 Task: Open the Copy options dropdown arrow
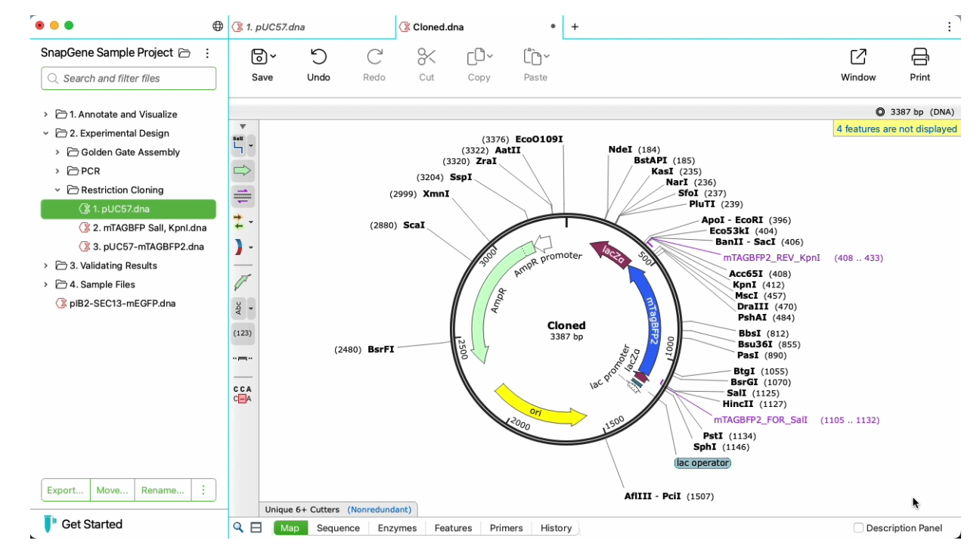point(490,56)
